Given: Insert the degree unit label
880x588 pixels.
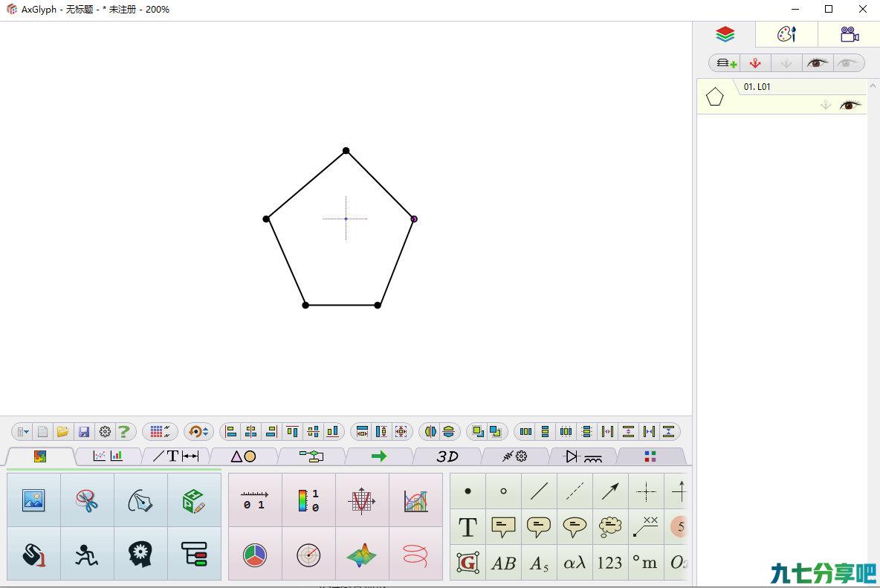Looking at the screenshot, I should [646, 562].
